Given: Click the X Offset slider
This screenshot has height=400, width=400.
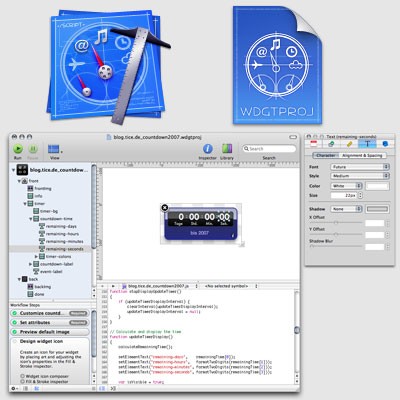Looking at the screenshot, I should tap(336, 222).
